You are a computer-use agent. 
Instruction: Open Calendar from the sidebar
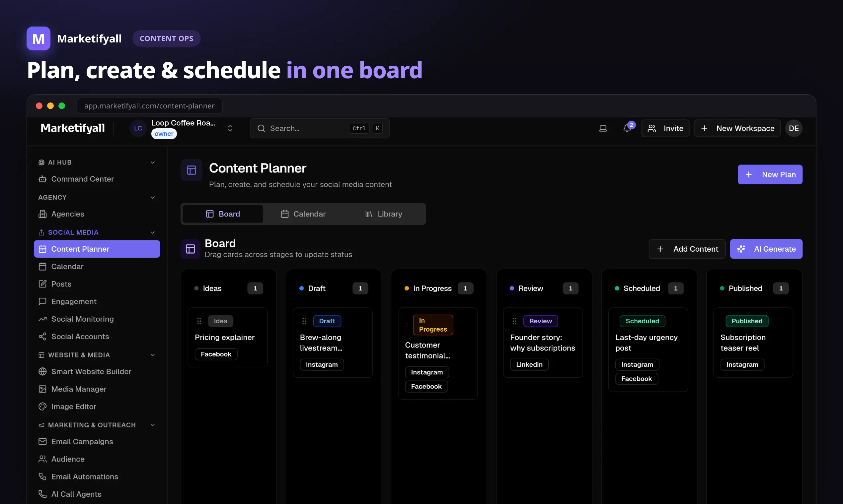point(97,267)
